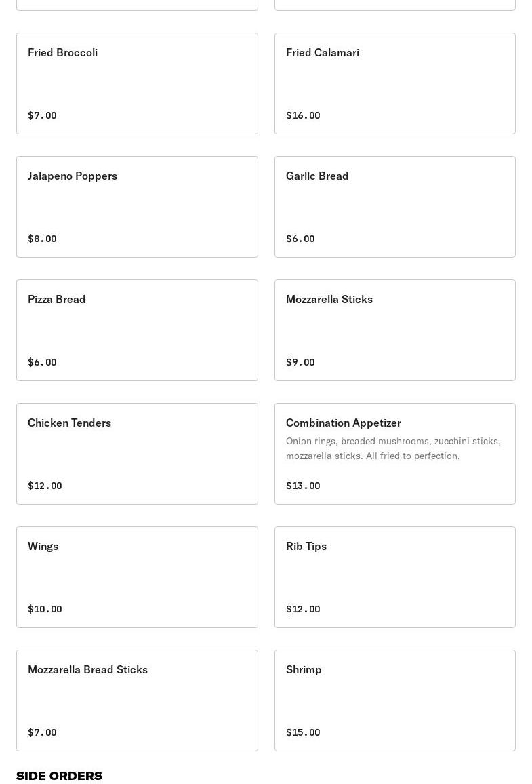Click the $15.00 Shrimp price

[303, 732]
